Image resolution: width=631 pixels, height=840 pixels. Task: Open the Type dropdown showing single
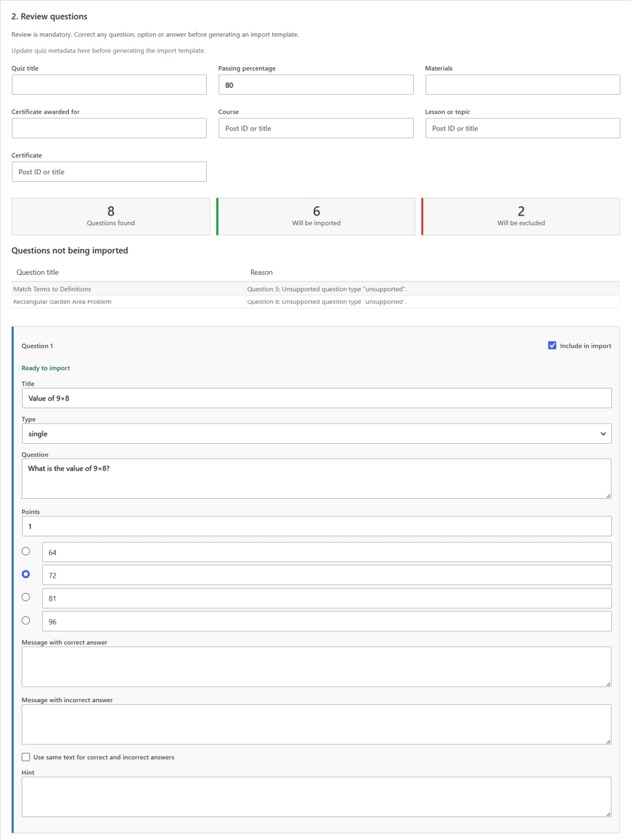(x=317, y=434)
